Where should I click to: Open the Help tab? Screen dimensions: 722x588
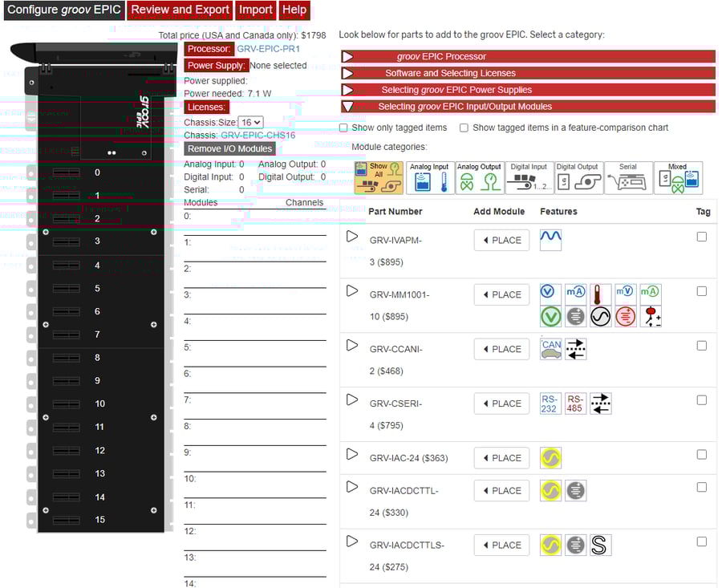click(x=294, y=10)
